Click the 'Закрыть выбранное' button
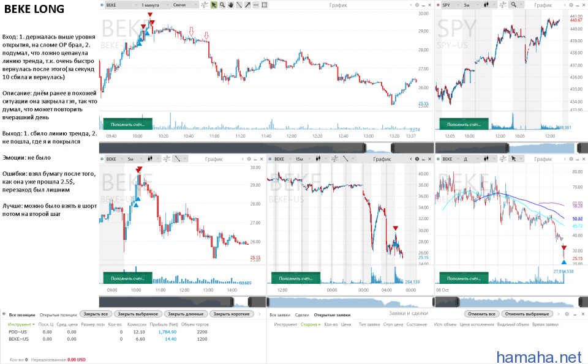The height and width of the screenshot is (364, 588). [138, 314]
